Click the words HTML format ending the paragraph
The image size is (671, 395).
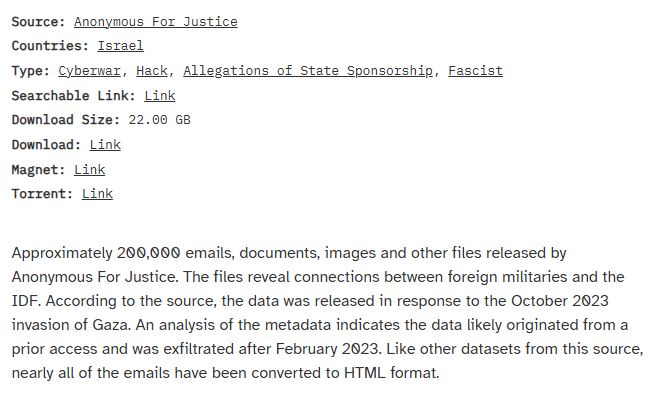click(x=392, y=373)
